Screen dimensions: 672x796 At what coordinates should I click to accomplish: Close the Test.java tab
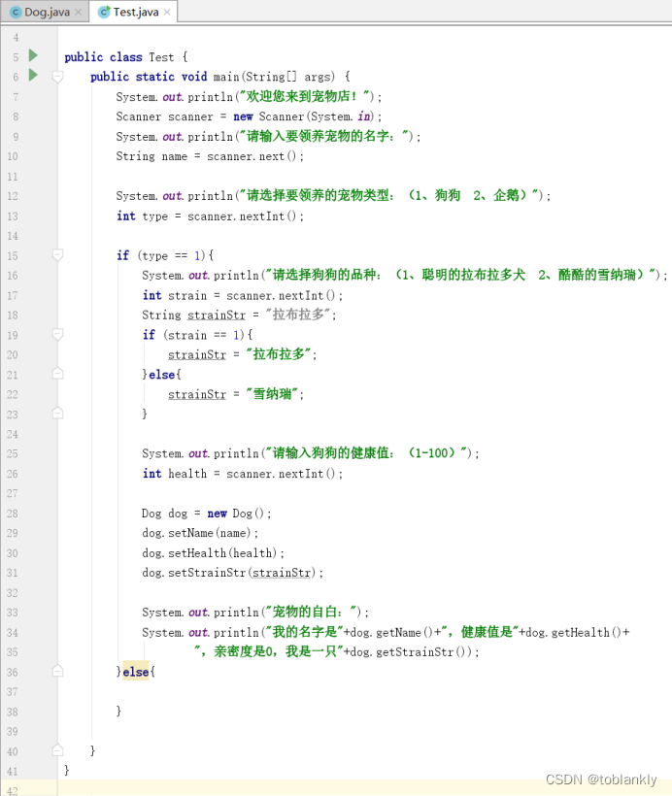[x=167, y=13]
